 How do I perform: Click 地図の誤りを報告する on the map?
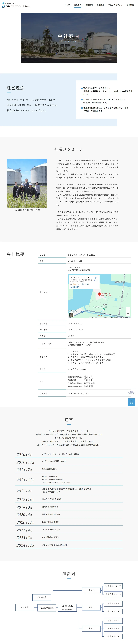pyautogui.click(x=125, y=317)
